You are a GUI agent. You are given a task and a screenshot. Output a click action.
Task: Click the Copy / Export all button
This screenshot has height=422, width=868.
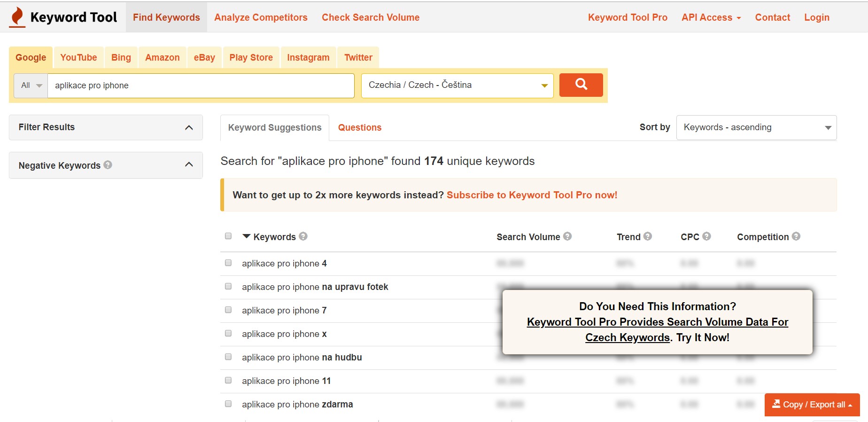point(812,405)
